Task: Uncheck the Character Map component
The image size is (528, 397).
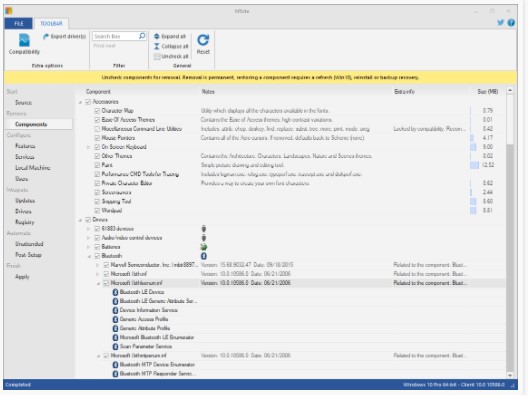Action: 97,111
